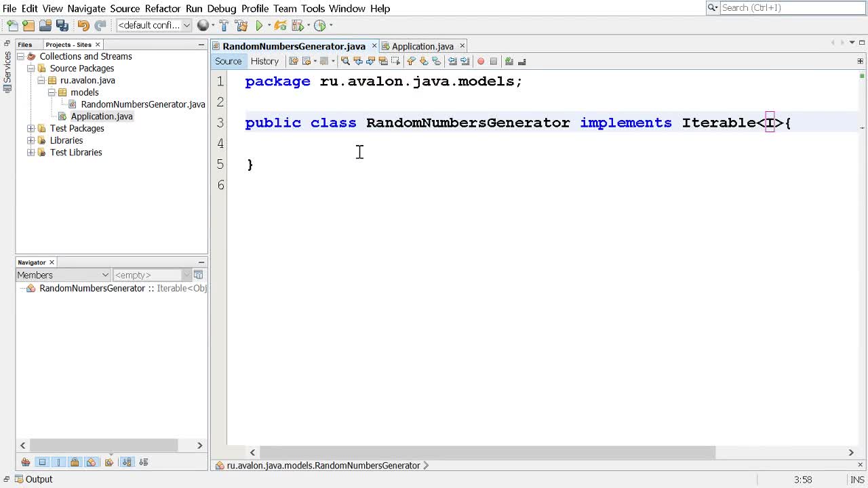Click Shift Line Right icon

point(465,61)
